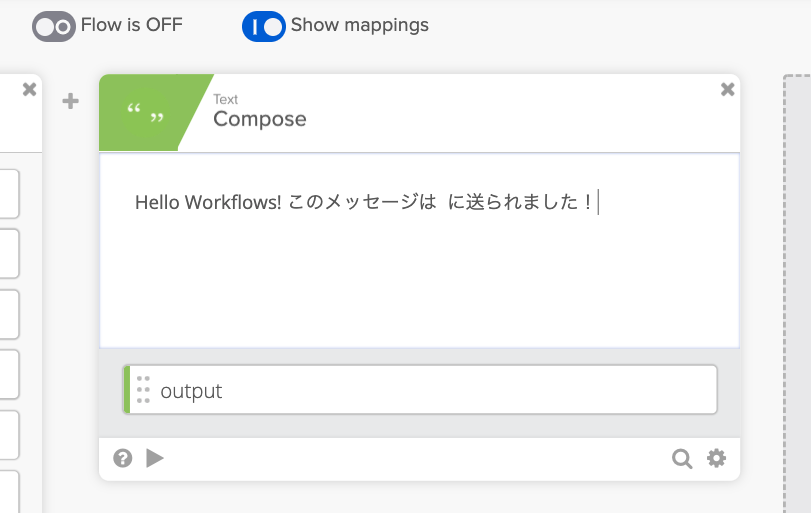The image size is (811, 513).
Task: Disable the Show mappings switch
Action: click(264, 27)
